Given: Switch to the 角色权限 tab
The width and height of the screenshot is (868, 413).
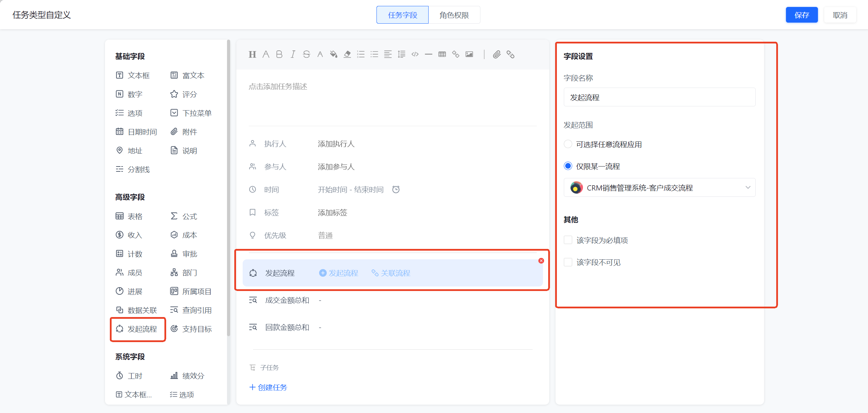Looking at the screenshot, I should point(454,15).
